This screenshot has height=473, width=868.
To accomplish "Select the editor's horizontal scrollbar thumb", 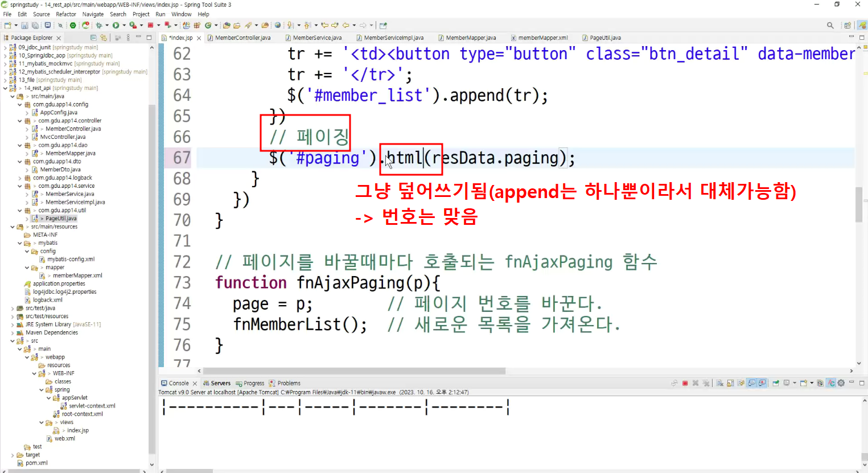I will 354,371.
